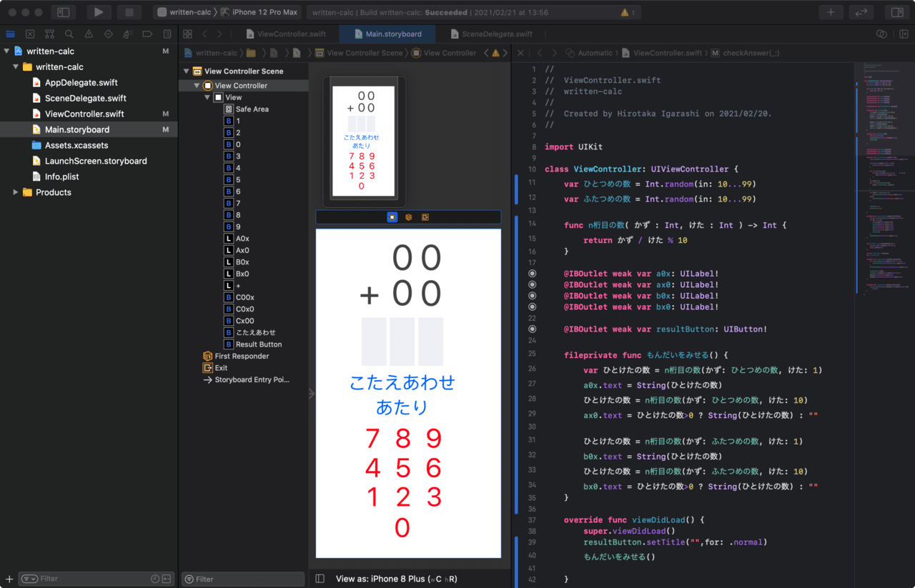The image size is (915, 588).
Task: Expand the Products folder
Action: coord(16,192)
